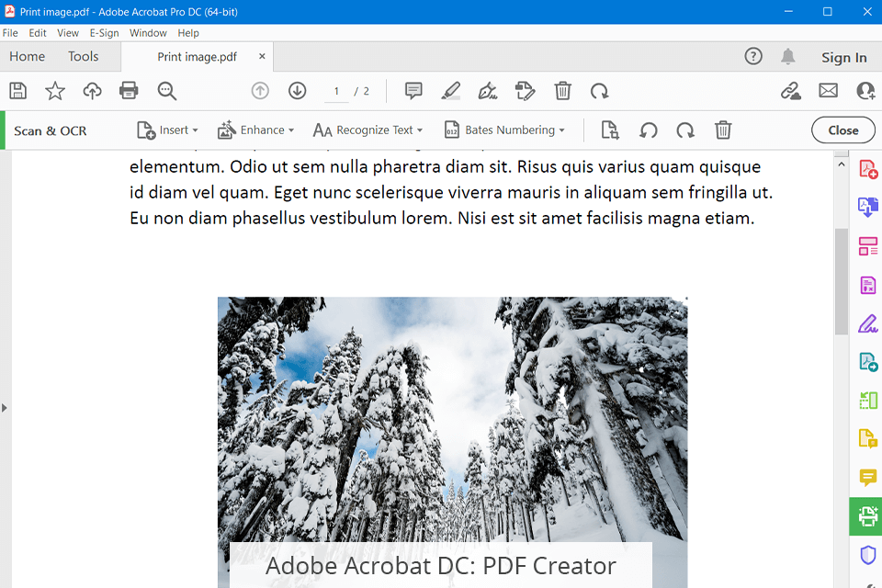The width and height of the screenshot is (882, 588).
Task: Go to previous page arrow
Action: tap(260, 91)
